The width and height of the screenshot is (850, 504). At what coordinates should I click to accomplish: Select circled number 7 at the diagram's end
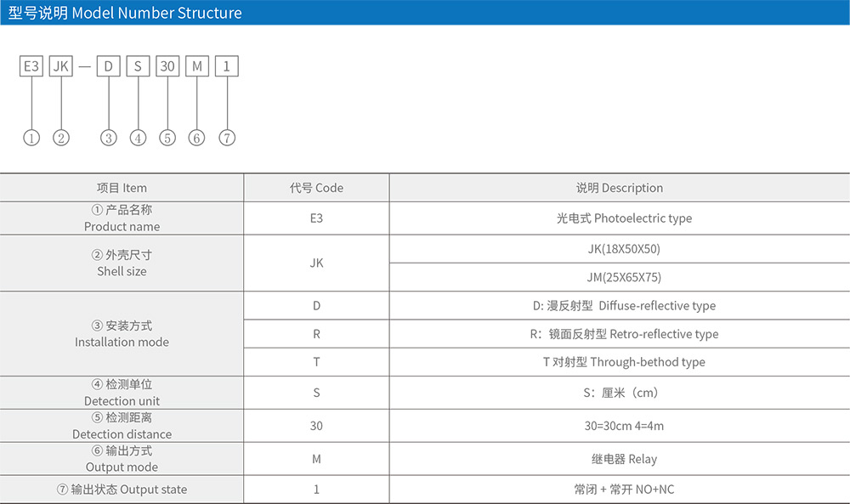point(227,138)
